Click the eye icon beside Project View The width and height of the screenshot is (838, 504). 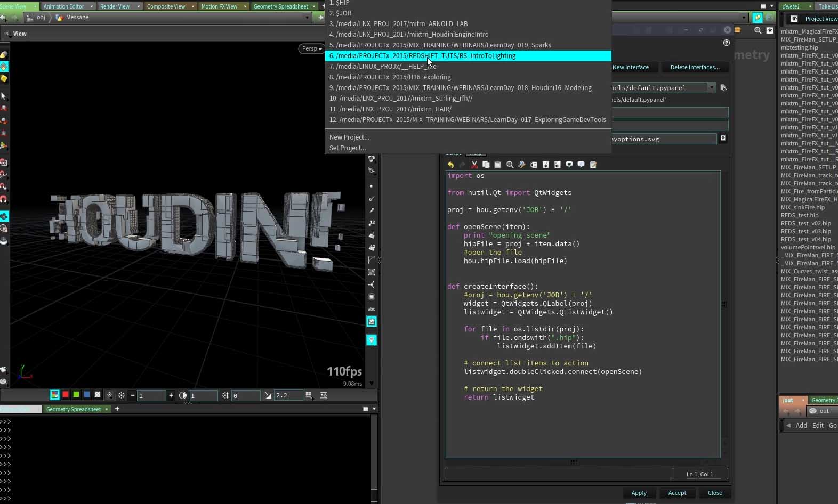coord(794,19)
